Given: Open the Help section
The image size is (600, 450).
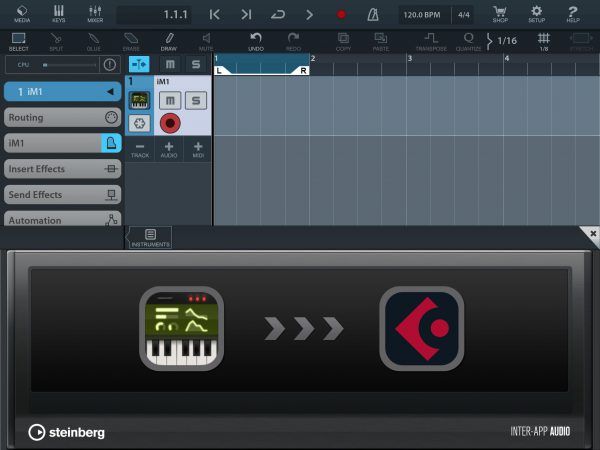Looking at the screenshot, I should pos(573,14).
